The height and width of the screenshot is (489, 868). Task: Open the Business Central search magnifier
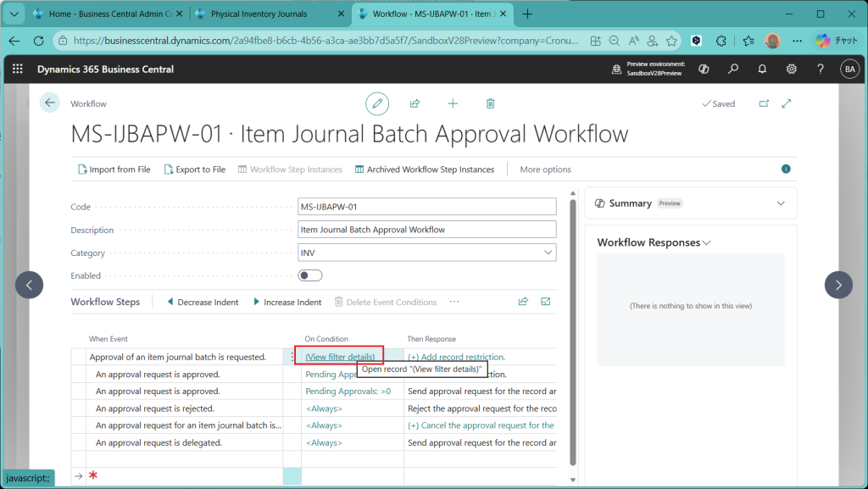point(733,69)
